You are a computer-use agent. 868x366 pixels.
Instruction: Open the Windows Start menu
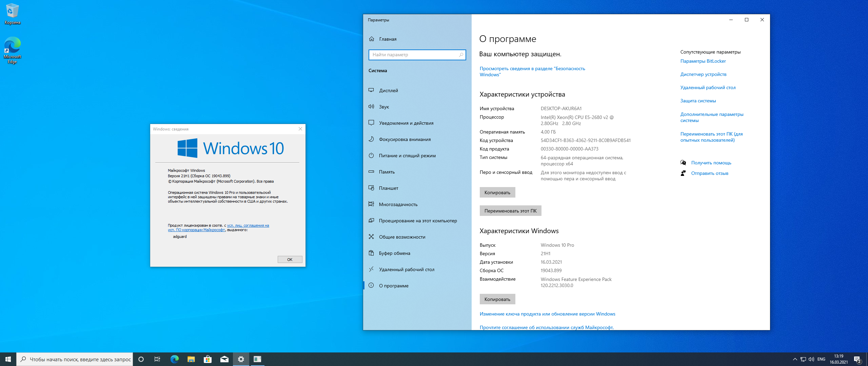(8, 359)
